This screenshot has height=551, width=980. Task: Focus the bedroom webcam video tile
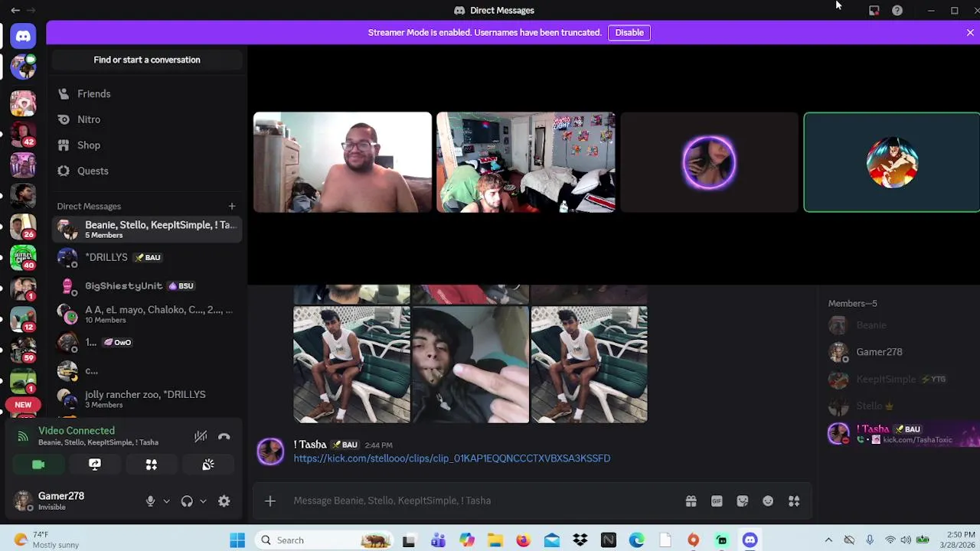point(526,162)
